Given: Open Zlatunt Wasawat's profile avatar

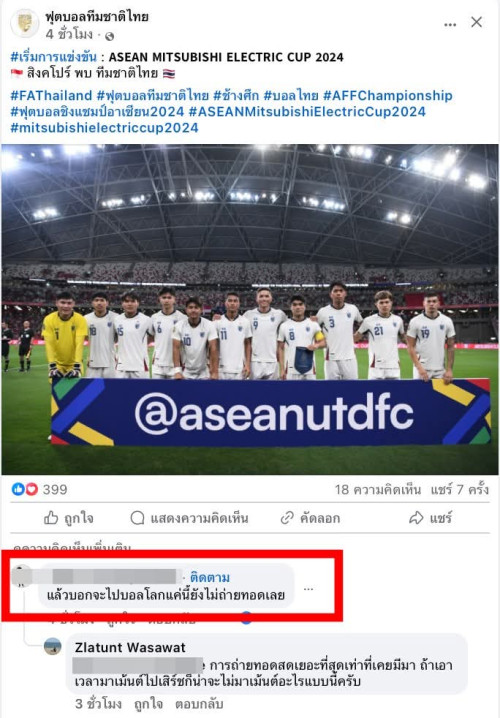Looking at the screenshot, I should 53,646.
